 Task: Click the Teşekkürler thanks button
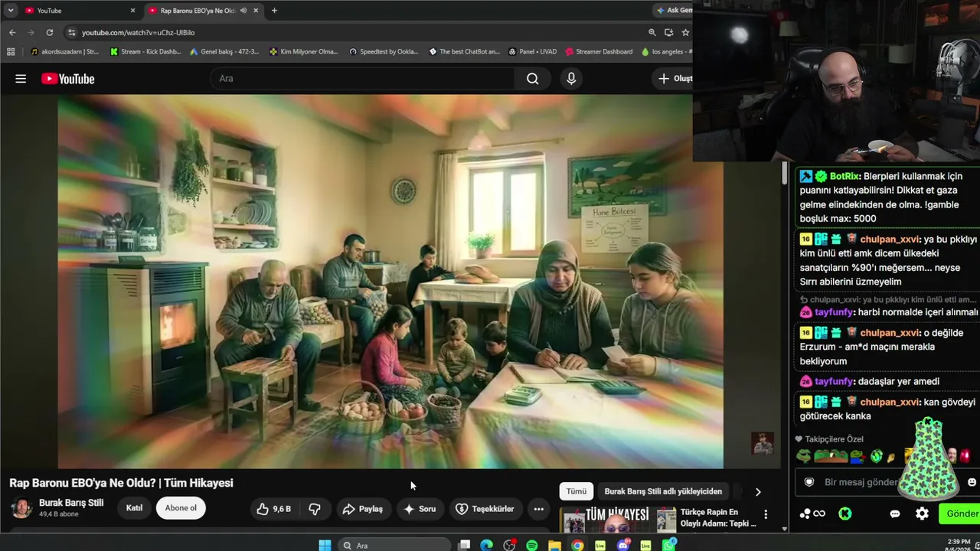pyautogui.click(x=485, y=509)
